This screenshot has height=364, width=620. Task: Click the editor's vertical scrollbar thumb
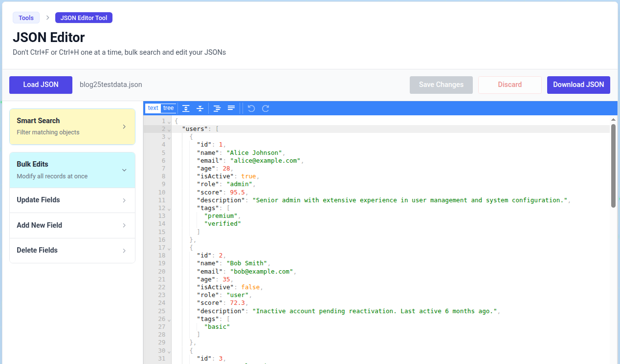tap(613, 166)
